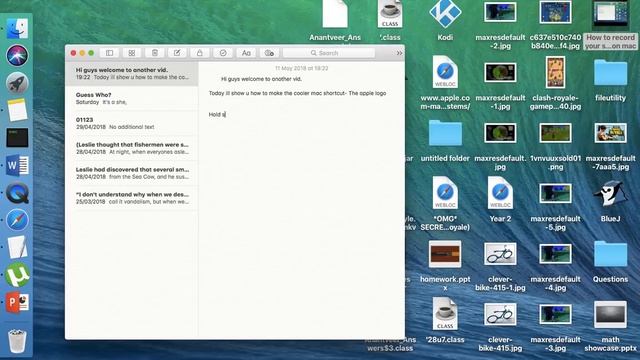Toggle the folders sidebar in Notes toolbar
This screenshot has width=640, height=360.
click(x=109, y=53)
